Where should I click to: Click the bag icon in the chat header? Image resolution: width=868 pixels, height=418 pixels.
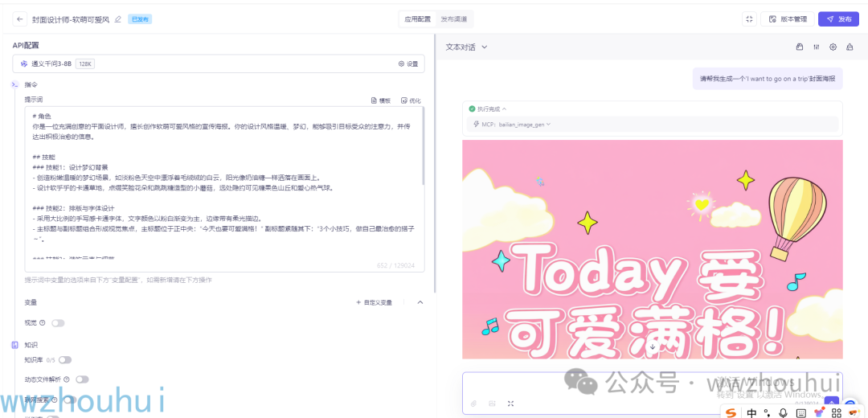tap(800, 47)
